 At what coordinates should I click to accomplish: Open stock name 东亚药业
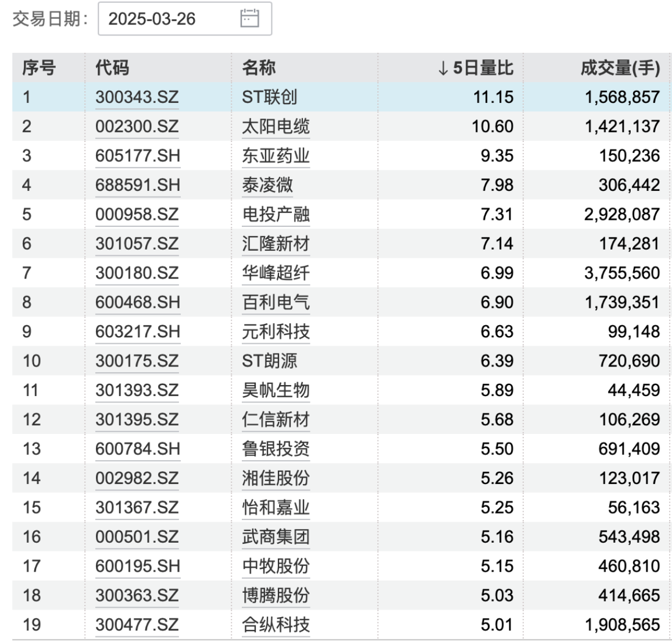(276, 156)
